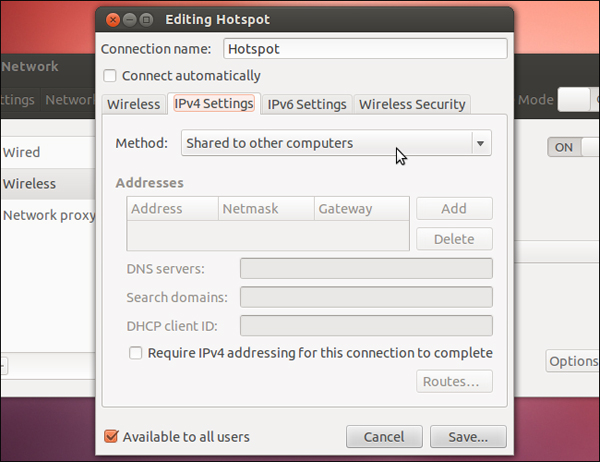Close the Editing Hotspot dialog
This screenshot has width=600, height=462.
point(113,20)
